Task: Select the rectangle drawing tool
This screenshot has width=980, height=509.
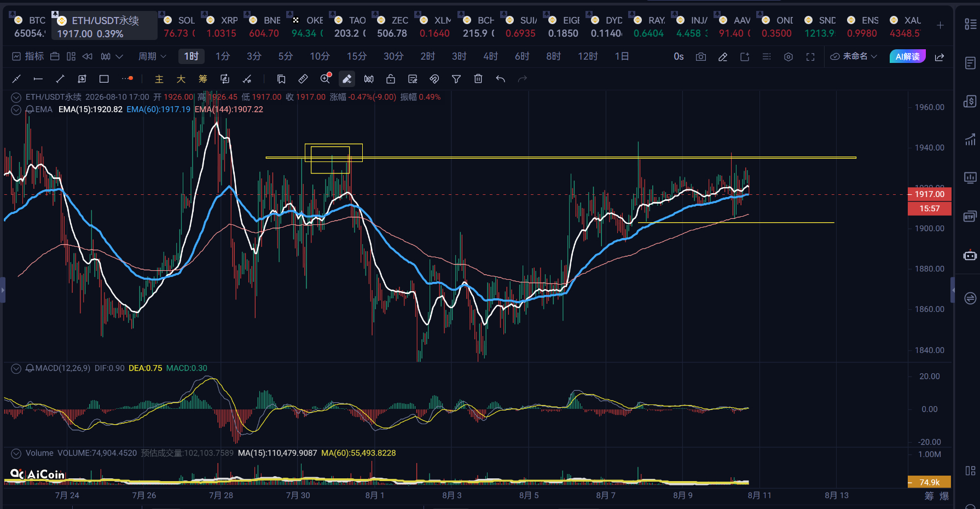Action: [104, 79]
